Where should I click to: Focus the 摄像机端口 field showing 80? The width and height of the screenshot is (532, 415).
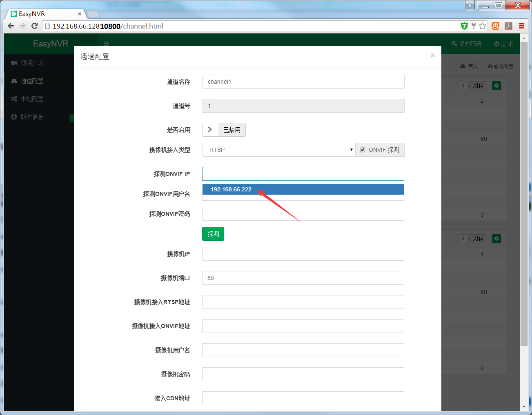[303, 278]
